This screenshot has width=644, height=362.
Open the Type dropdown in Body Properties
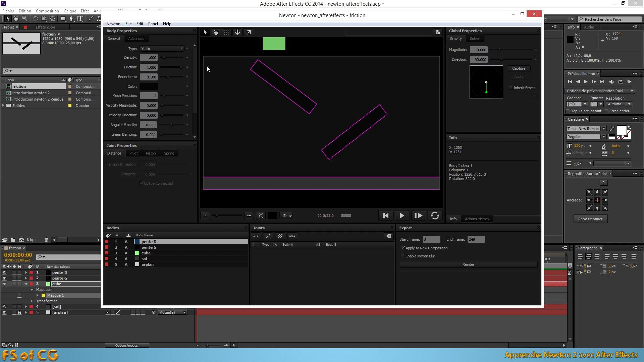point(161,49)
